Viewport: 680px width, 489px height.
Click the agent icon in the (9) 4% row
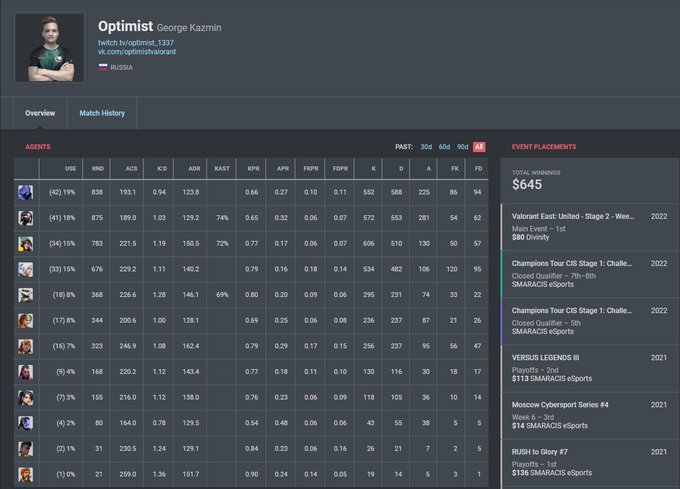coord(26,372)
